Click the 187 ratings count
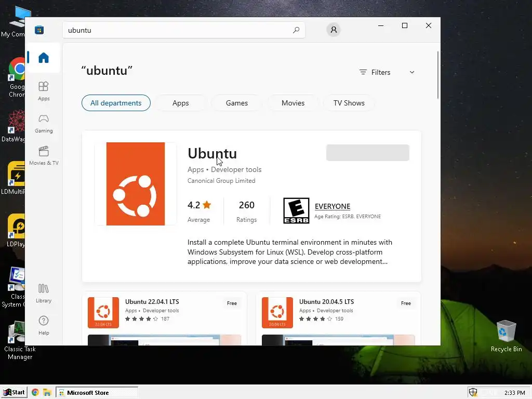The width and height of the screenshot is (532, 399). [165, 319]
